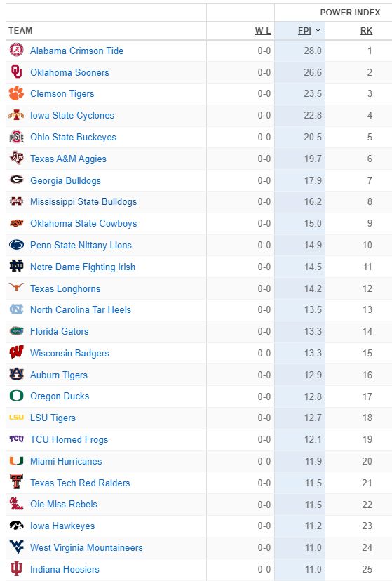Sort table by FPI column header
The height and width of the screenshot is (581, 392).
304,31
